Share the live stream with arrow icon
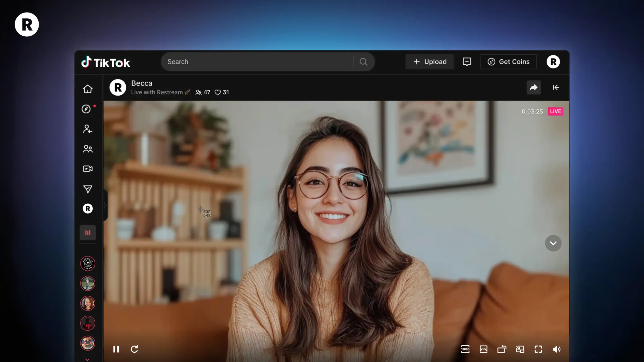Screen dimensions: 644x362 click(534, 88)
